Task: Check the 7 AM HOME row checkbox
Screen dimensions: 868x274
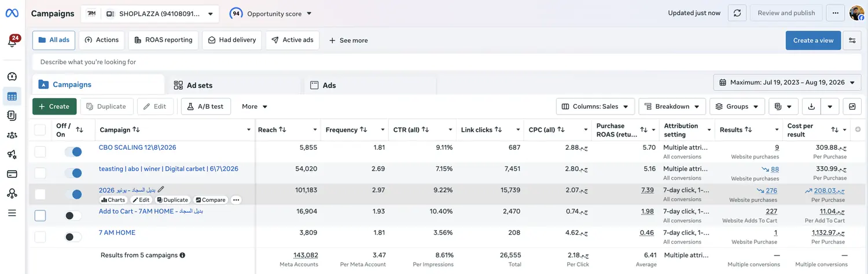Action: tap(40, 237)
